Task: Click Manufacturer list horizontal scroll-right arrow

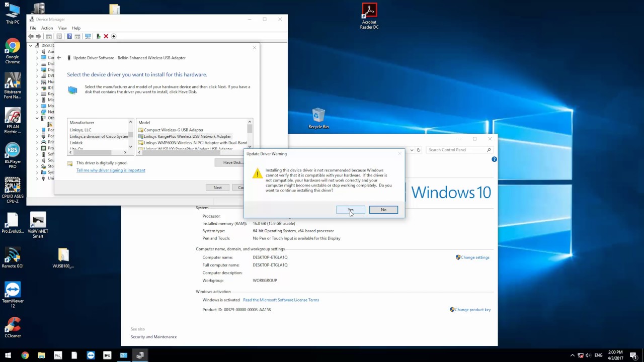Action: coord(125,152)
